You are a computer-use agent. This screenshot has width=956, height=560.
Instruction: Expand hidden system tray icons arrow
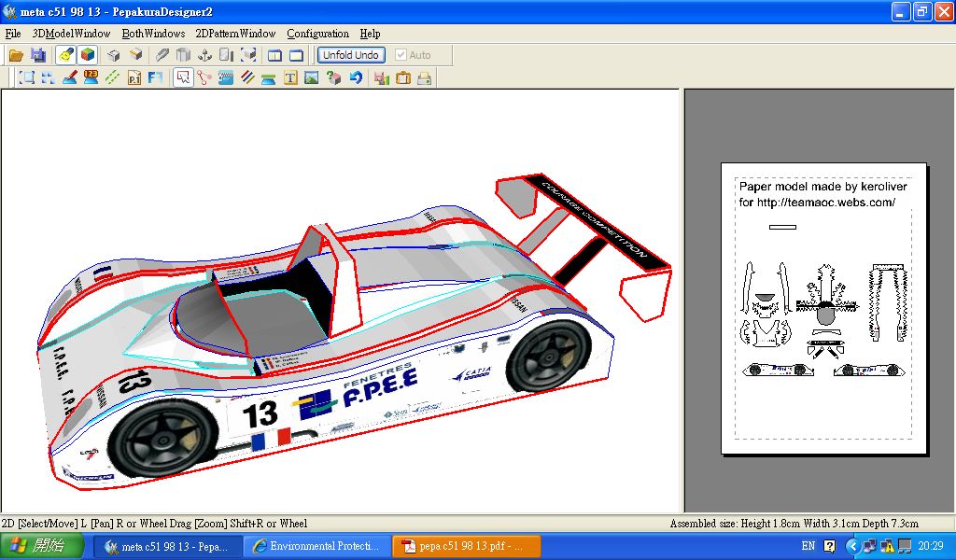pos(851,546)
